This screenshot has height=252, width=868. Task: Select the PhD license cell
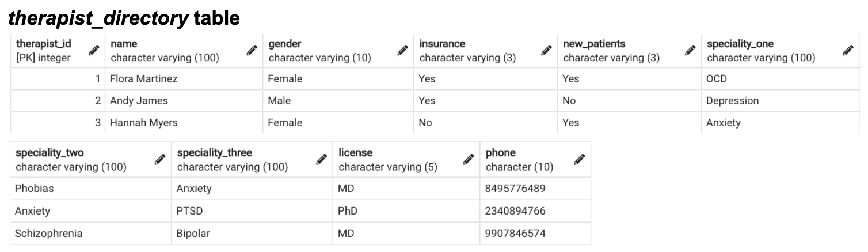click(348, 211)
